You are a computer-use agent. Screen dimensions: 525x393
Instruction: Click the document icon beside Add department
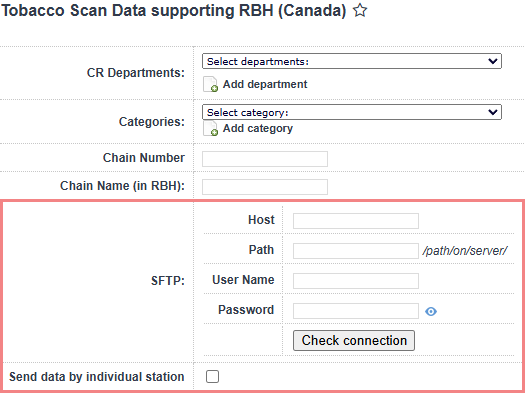point(211,84)
